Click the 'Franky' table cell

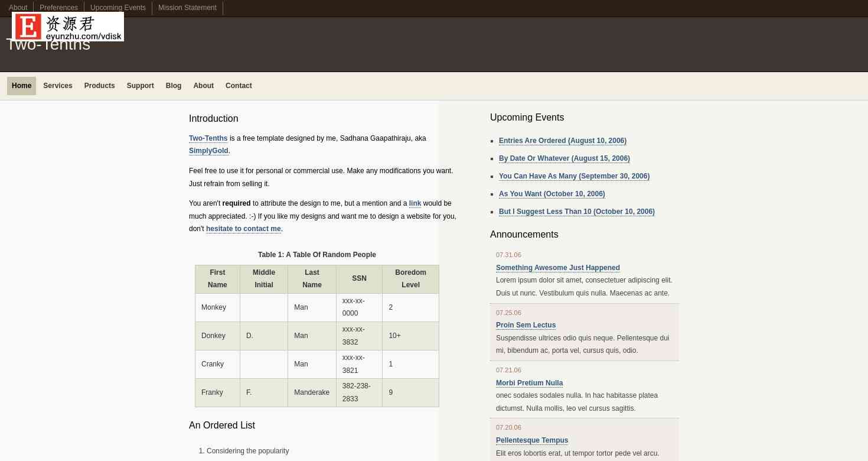(x=218, y=392)
